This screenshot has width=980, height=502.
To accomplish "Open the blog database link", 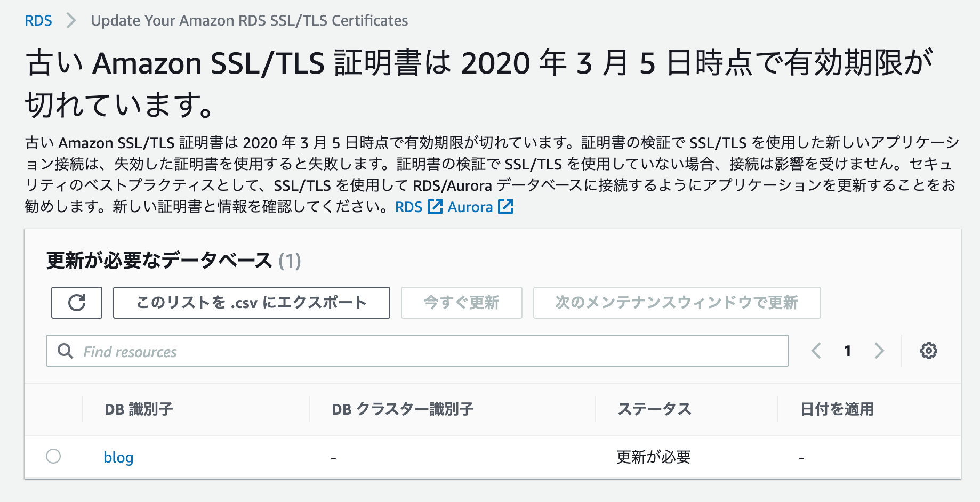I will pyautogui.click(x=118, y=457).
